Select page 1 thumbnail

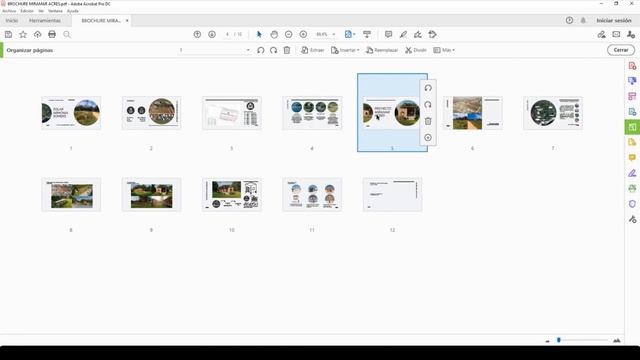point(71,113)
